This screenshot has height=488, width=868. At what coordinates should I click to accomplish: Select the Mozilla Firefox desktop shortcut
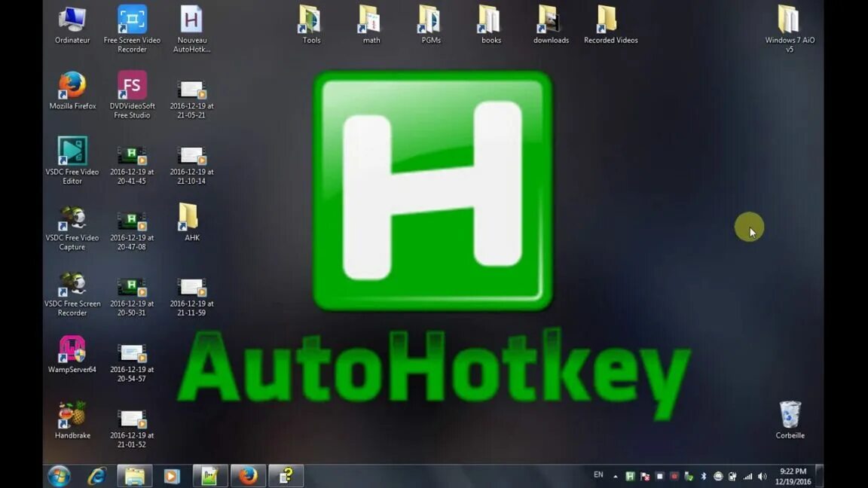[x=72, y=90]
